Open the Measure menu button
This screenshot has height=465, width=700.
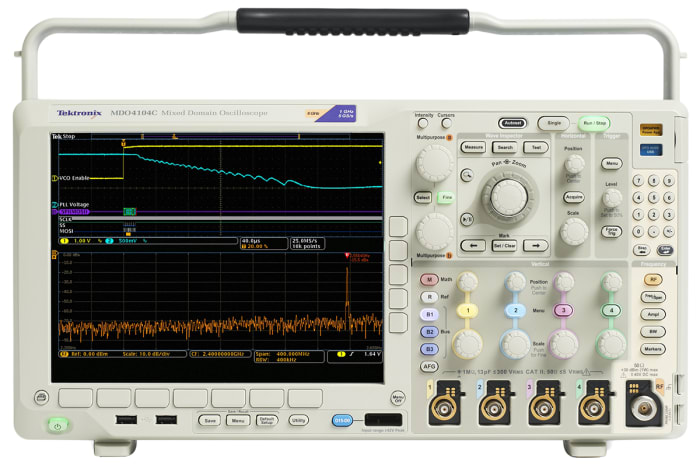[x=473, y=147]
